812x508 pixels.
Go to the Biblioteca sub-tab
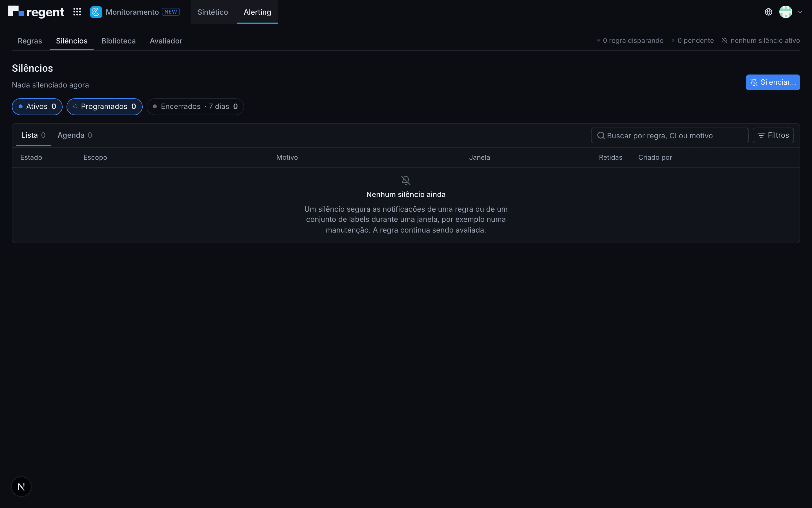tap(118, 41)
